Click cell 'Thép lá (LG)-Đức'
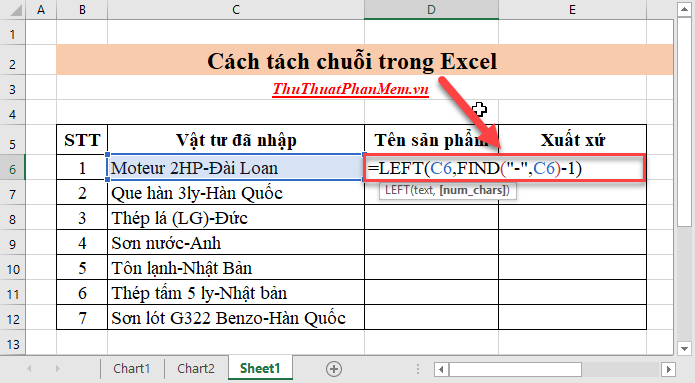This screenshot has height=383, width=695. click(236, 218)
